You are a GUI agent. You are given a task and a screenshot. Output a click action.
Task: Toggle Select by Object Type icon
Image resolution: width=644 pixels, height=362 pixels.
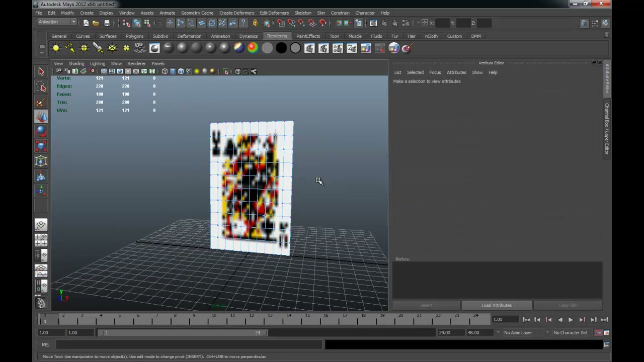pyautogui.click(x=136, y=23)
